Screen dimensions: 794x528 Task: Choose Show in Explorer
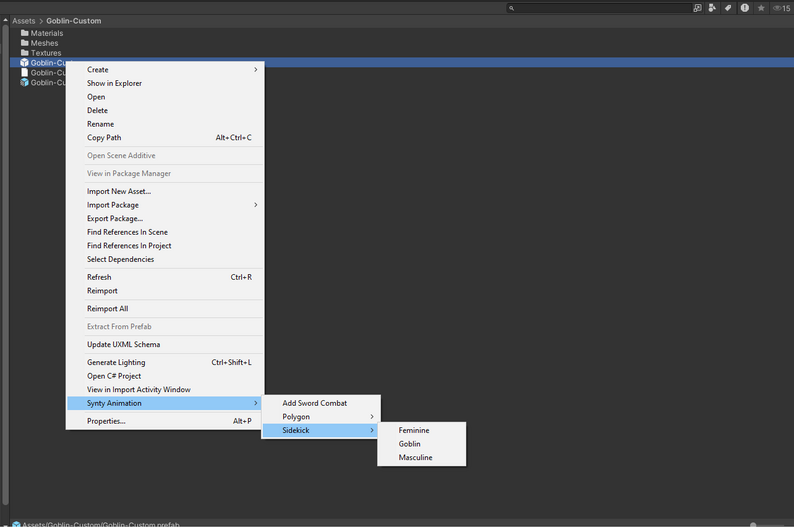coord(165,84)
